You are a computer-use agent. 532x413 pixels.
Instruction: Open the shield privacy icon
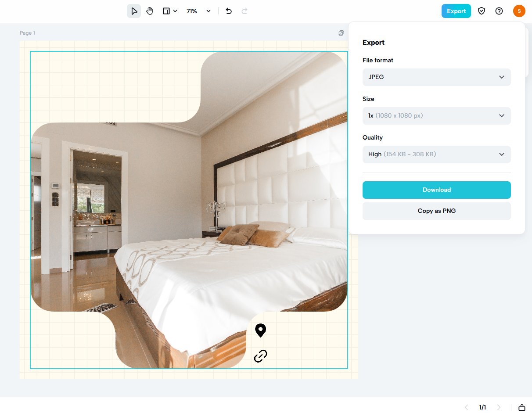482,11
